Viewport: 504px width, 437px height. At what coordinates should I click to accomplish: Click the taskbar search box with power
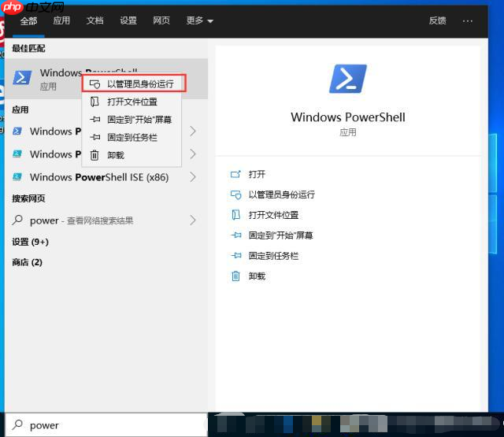pyautogui.click(x=106, y=425)
